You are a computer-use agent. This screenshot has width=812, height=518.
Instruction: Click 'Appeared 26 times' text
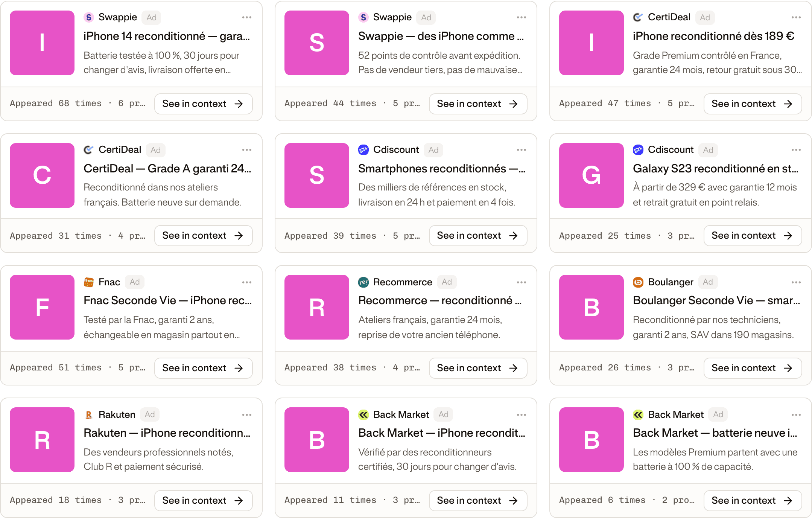605,368
